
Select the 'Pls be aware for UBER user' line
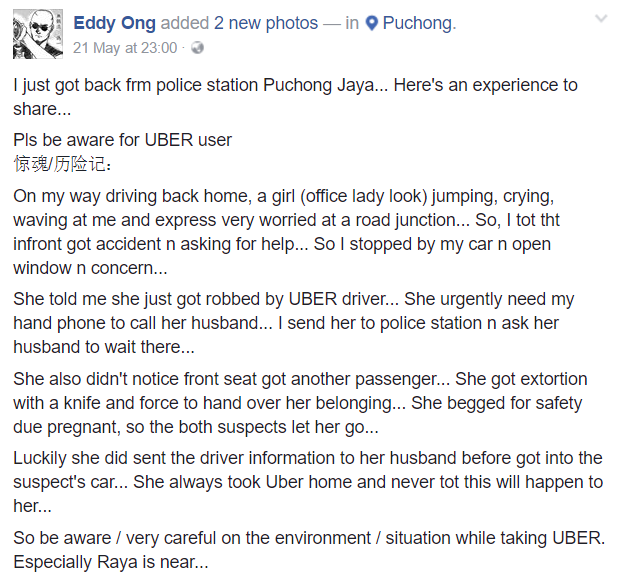[122, 140]
